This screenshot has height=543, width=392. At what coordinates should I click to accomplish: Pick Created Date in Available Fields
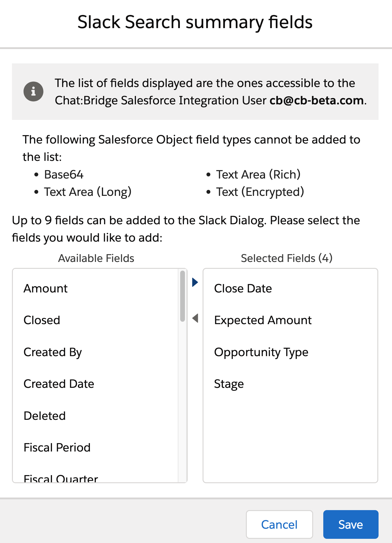pos(59,384)
